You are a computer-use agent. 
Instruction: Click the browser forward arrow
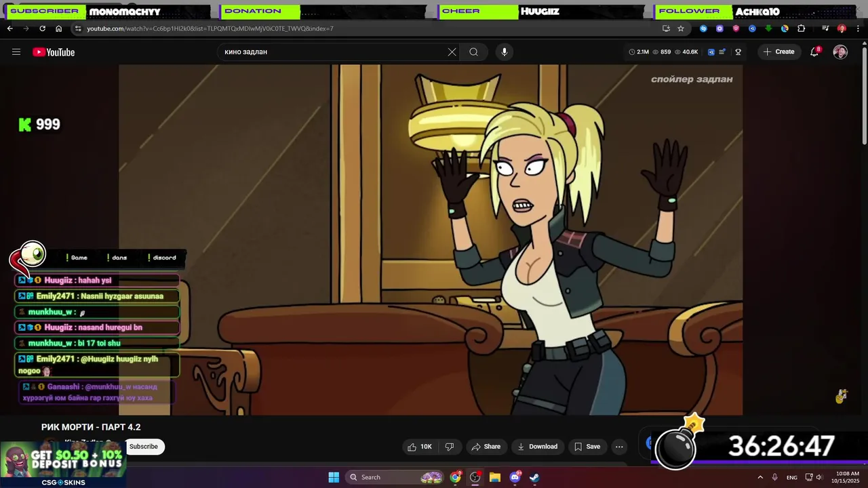26,28
